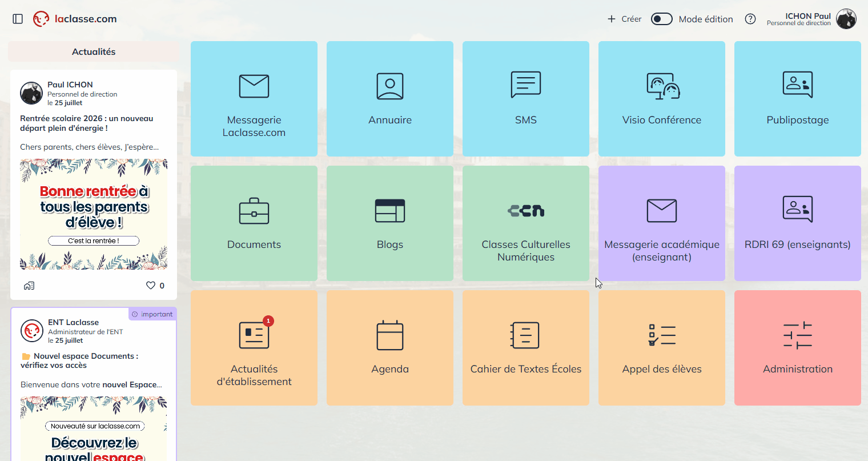Viewport: 868px width, 461px height.
Task: Click the red notification badge on Actualités
Action: (x=268, y=321)
